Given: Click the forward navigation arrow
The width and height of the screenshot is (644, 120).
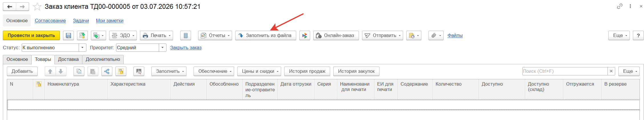Looking at the screenshot, I should tap(22, 7).
